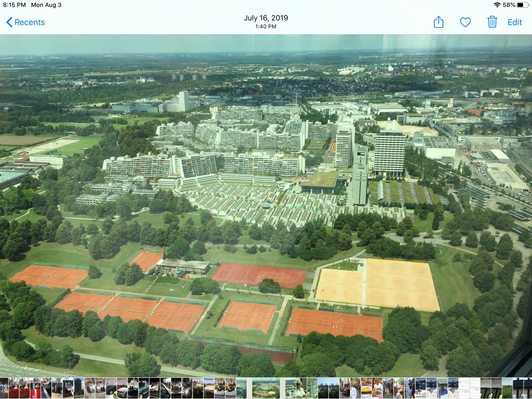Tap the 8:15 PM clock in the status bar
Screen dimensions: 532x399
[x=14, y=5]
